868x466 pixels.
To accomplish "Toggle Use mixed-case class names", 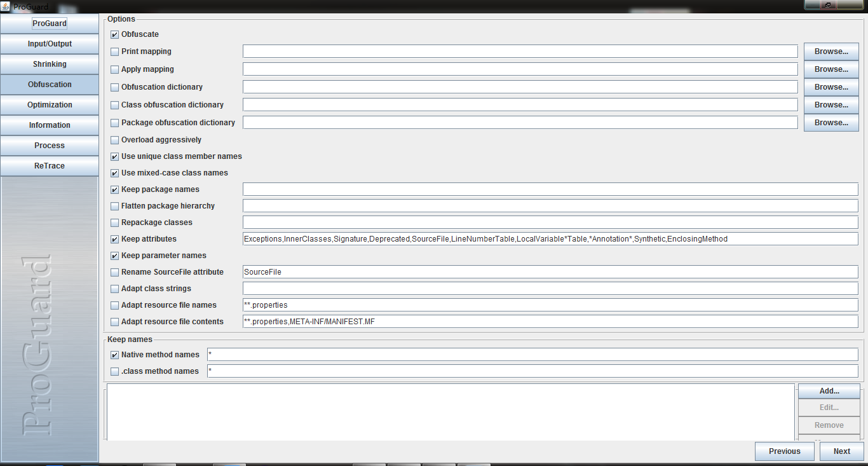I will click(x=115, y=173).
